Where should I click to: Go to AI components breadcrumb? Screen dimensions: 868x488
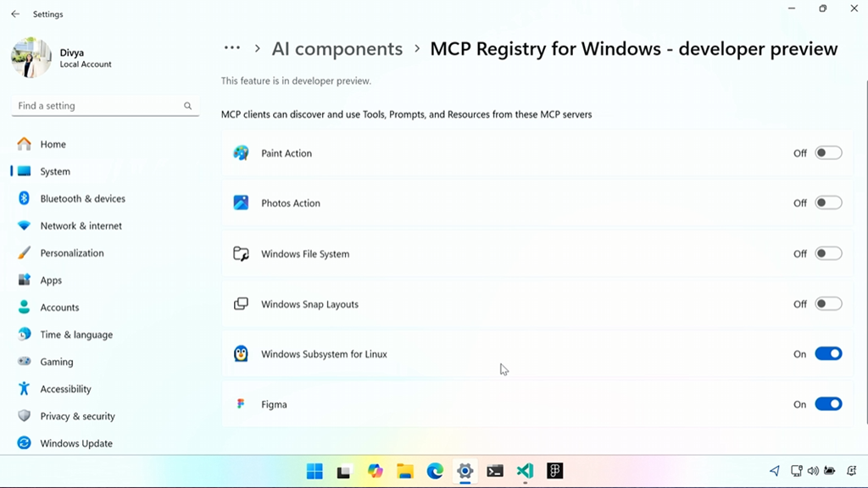click(337, 48)
